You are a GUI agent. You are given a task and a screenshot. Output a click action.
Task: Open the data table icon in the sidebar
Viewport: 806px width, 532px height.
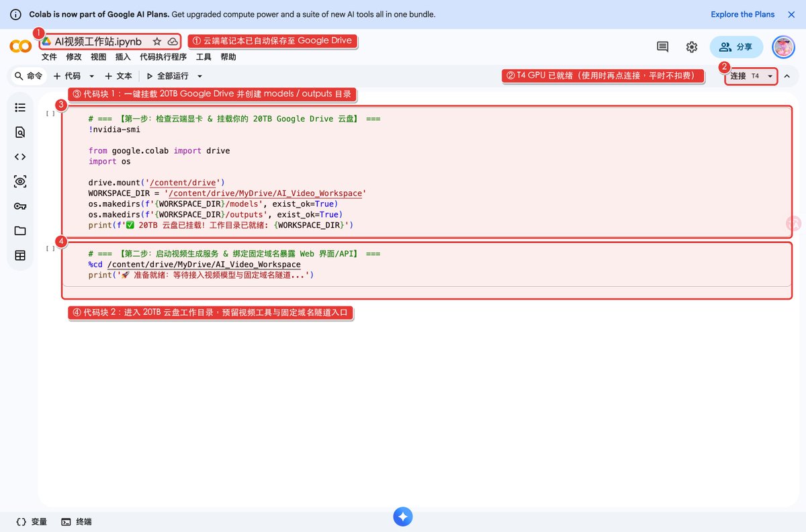click(x=20, y=255)
